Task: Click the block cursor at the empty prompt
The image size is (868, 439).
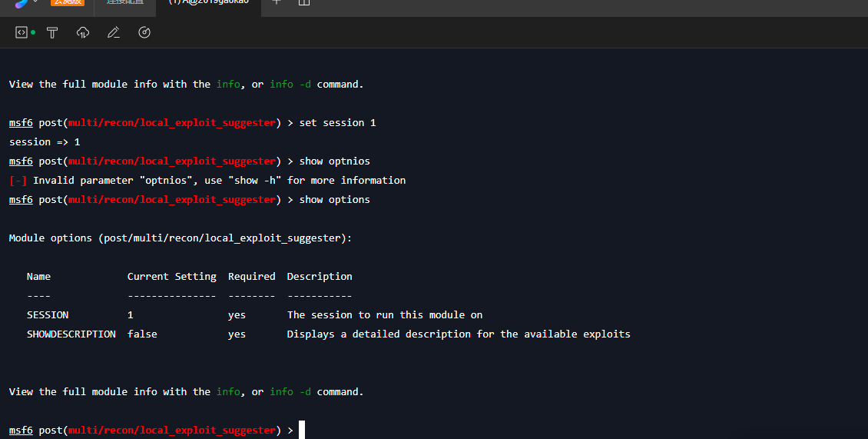Action: point(302,430)
